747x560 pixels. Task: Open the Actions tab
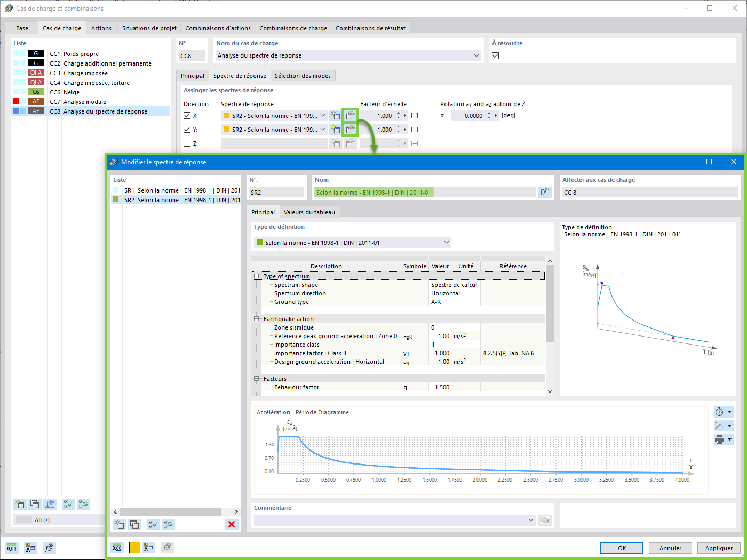pos(101,28)
